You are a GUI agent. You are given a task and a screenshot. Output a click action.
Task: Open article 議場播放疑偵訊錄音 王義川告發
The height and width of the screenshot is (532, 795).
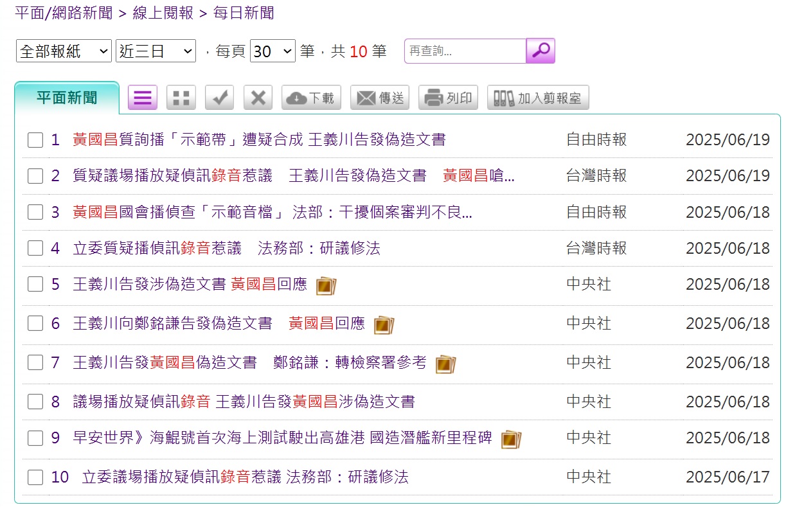(x=244, y=401)
